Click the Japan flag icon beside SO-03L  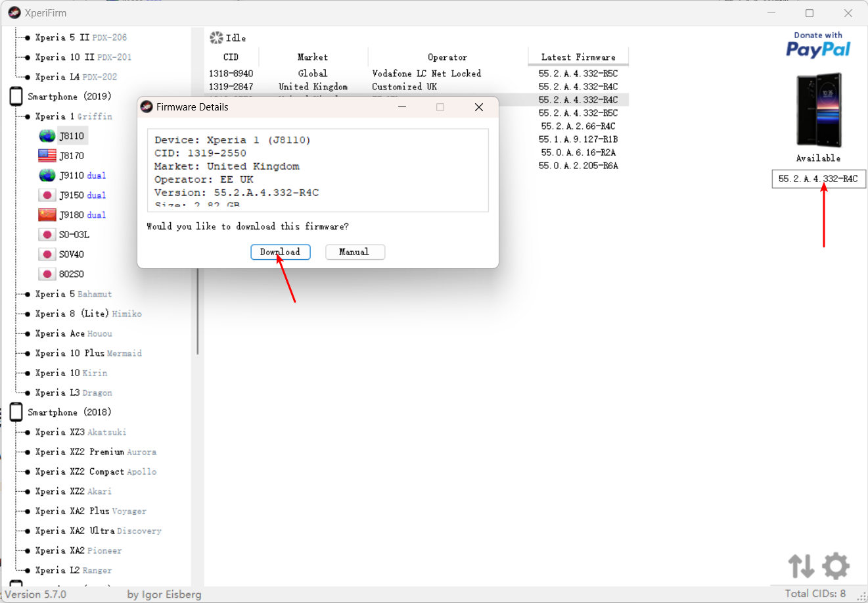coord(47,235)
